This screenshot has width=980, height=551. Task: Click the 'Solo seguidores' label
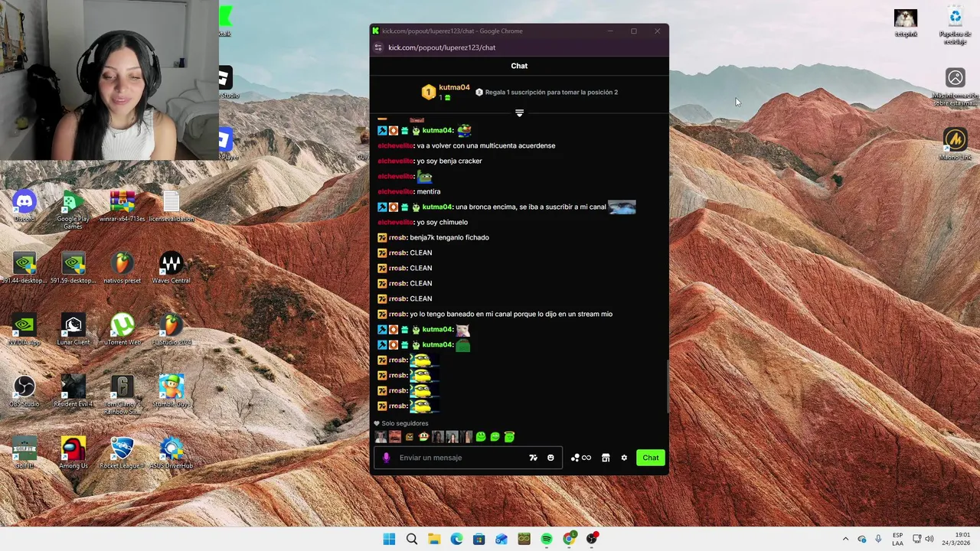405,423
